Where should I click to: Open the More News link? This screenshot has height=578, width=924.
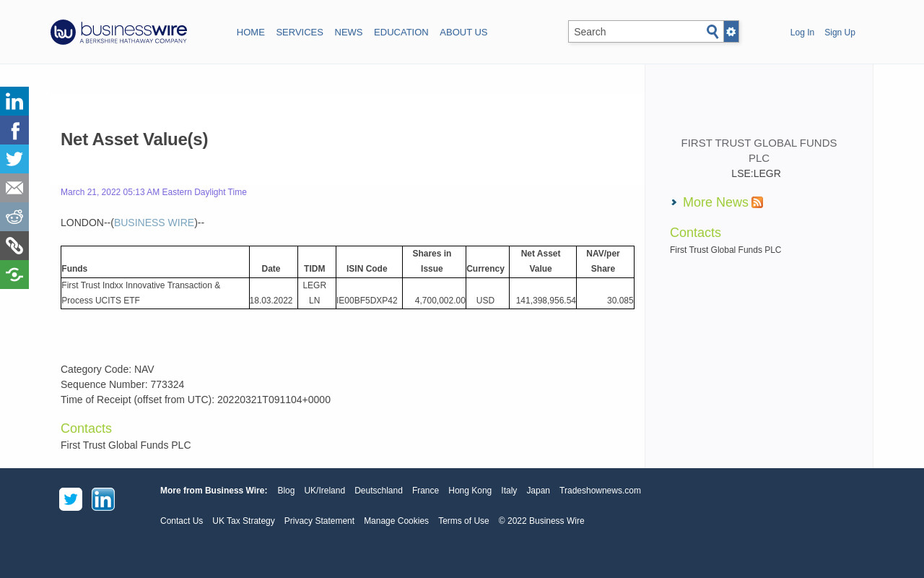coord(715,202)
